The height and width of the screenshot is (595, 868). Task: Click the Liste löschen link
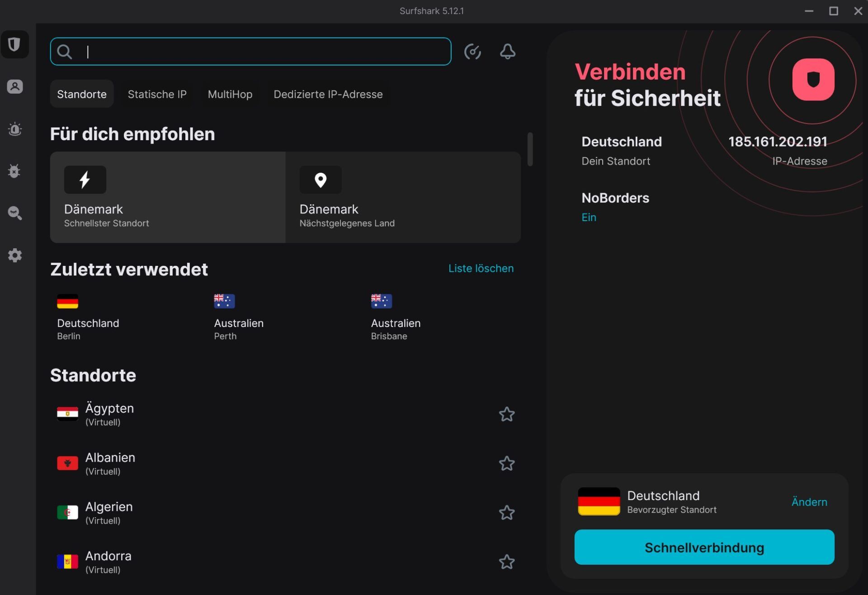481,268
